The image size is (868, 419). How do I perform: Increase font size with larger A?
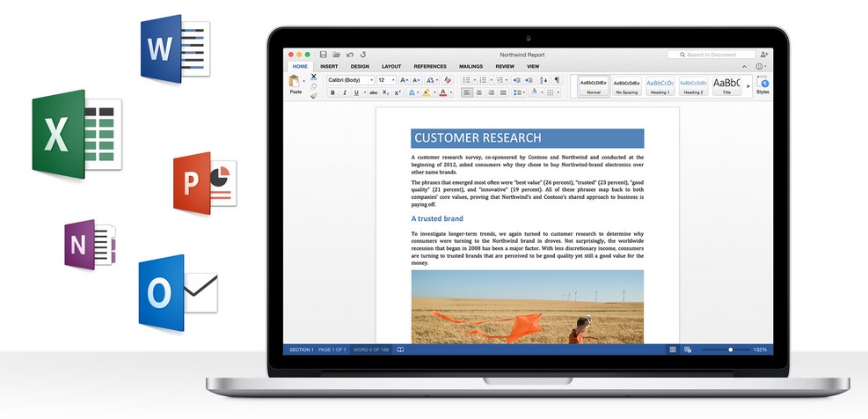[x=403, y=80]
